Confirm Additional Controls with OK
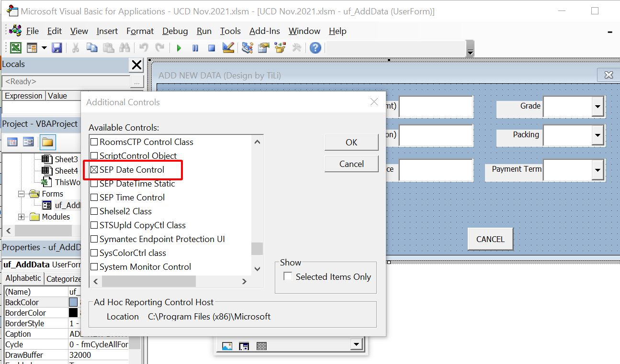 (351, 143)
